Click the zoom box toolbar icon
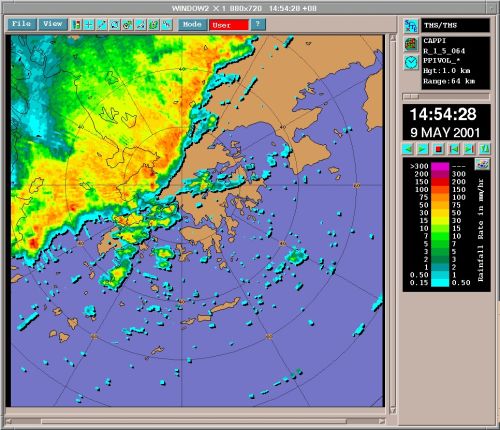The width and height of the screenshot is (500, 430). pyautogui.click(x=114, y=25)
